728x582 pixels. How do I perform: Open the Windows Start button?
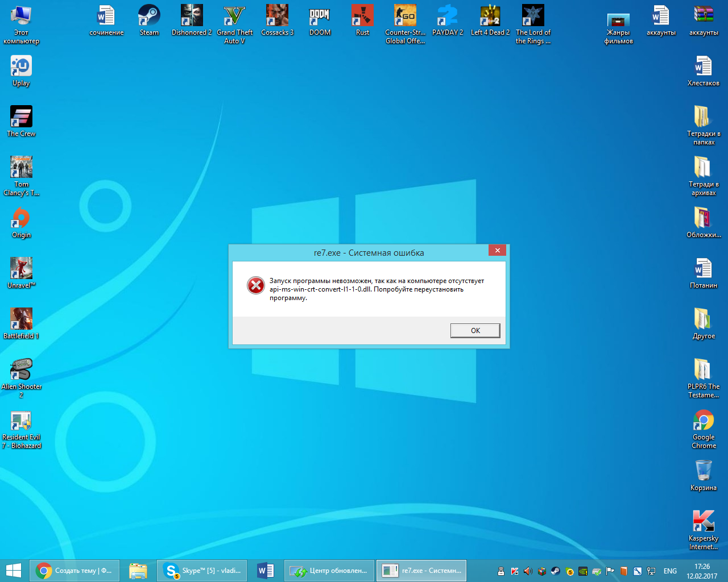(x=13, y=571)
